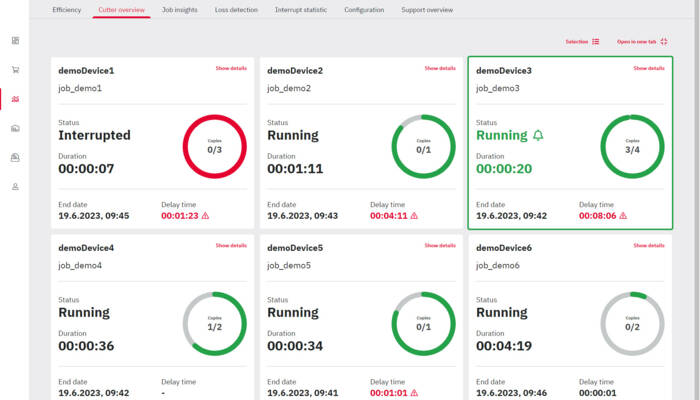
Task: Click the list icon beside Selection
Action: click(596, 42)
